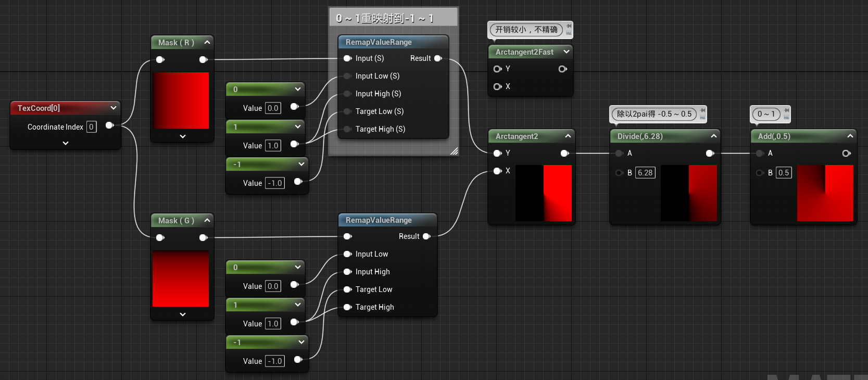The height and width of the screenshot is (380, 868).
Task: Pin the '开销较小，不精确' comment bubble
Action: pyautogui.click(x=569, y=26)
